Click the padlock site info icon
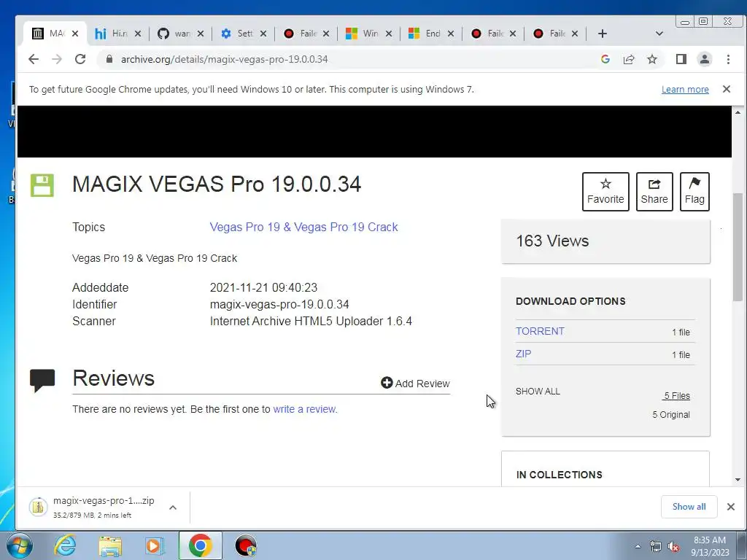The image size is (747, 560). click(109, 59)
